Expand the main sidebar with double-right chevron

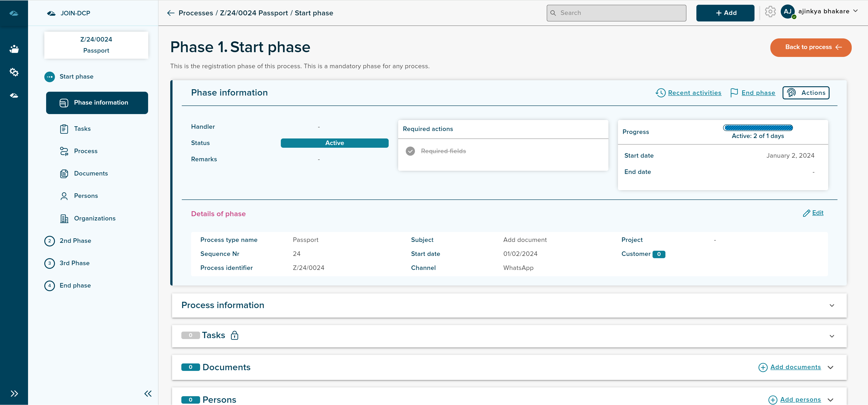[14, 393]
